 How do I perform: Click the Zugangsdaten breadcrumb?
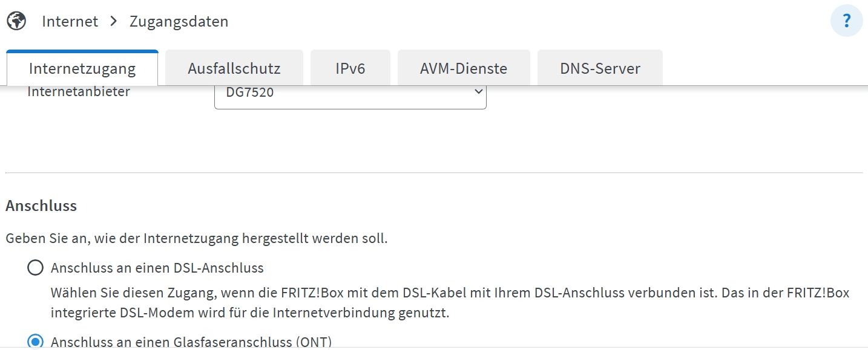179,21
